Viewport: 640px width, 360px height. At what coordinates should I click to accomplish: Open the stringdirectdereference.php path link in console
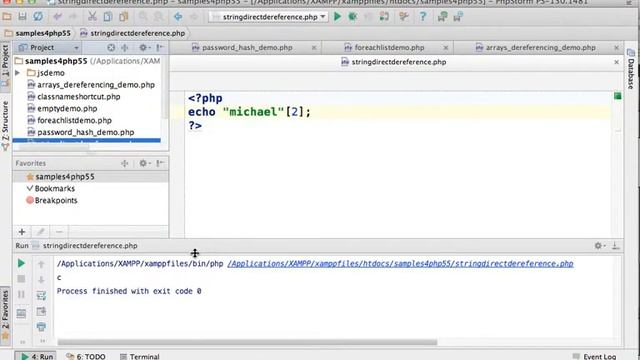400,264
